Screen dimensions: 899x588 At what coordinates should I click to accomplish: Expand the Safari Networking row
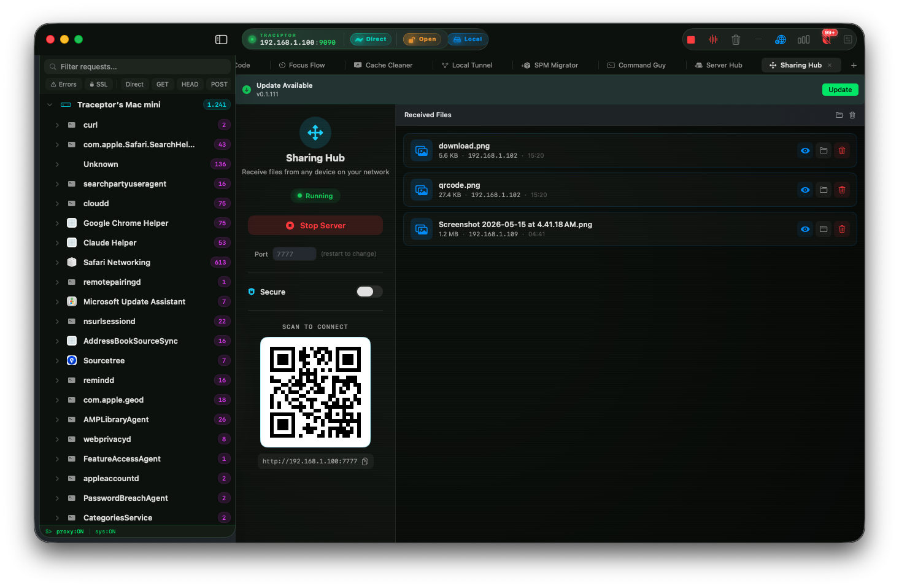(x=57, y=262)
